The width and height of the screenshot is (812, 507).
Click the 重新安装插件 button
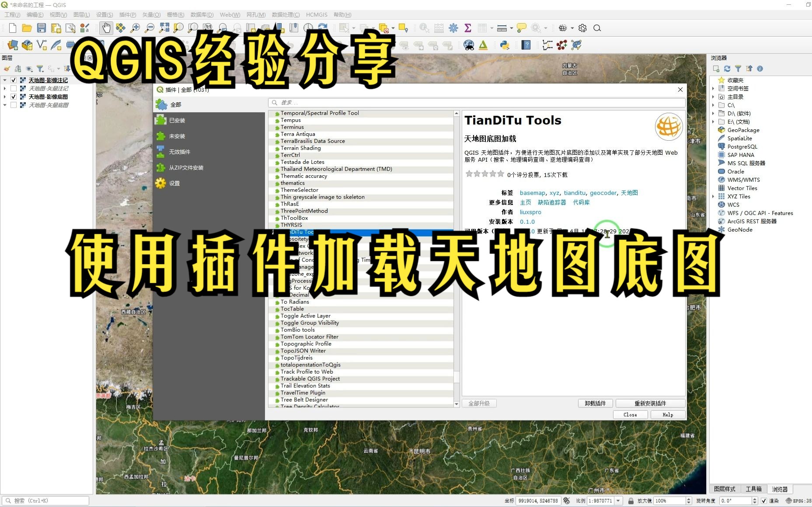click(650, 403)
